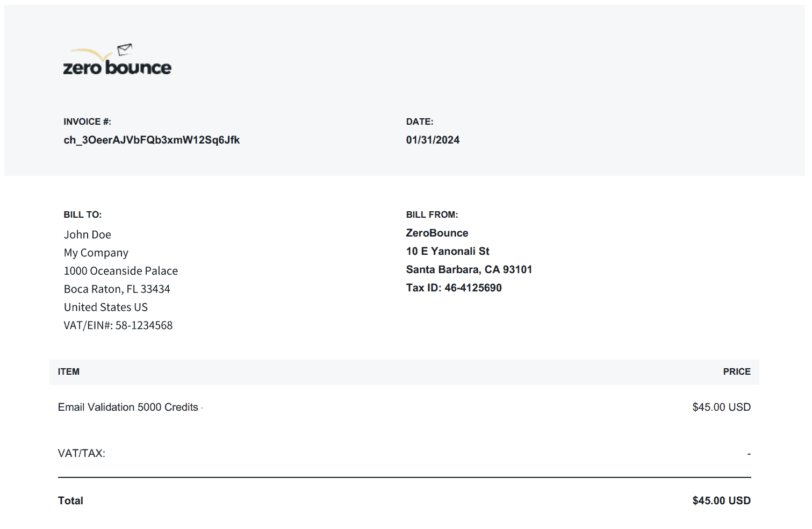
Task: Click the invoice date 01/31/2024
Action: (433, 140)
